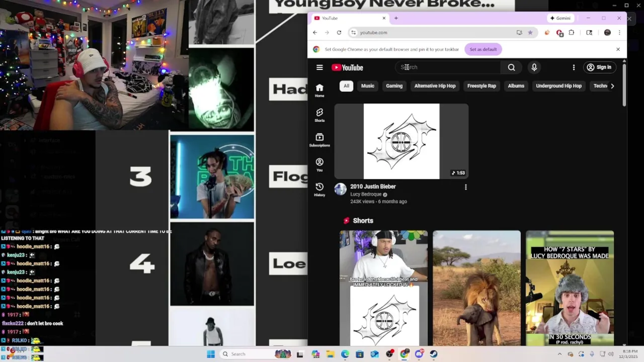Start voice search with the microphone icon
This screenshot has width=644, height=362.
534,67
